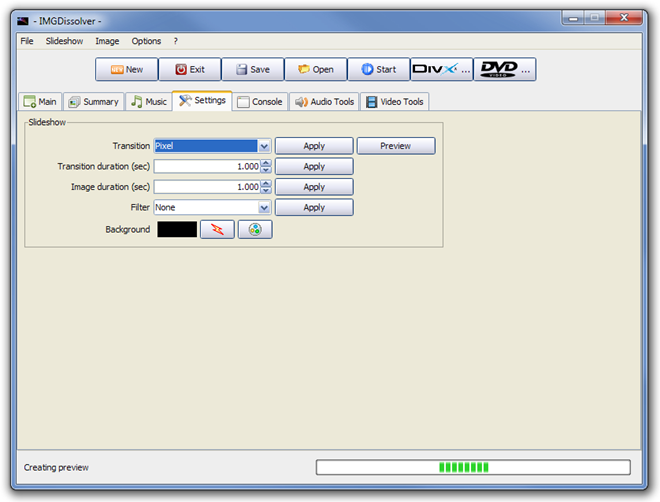Click the Transition duration input field
Image resolution: width=660 pixels, height=502 pixels.
(207, 167)
